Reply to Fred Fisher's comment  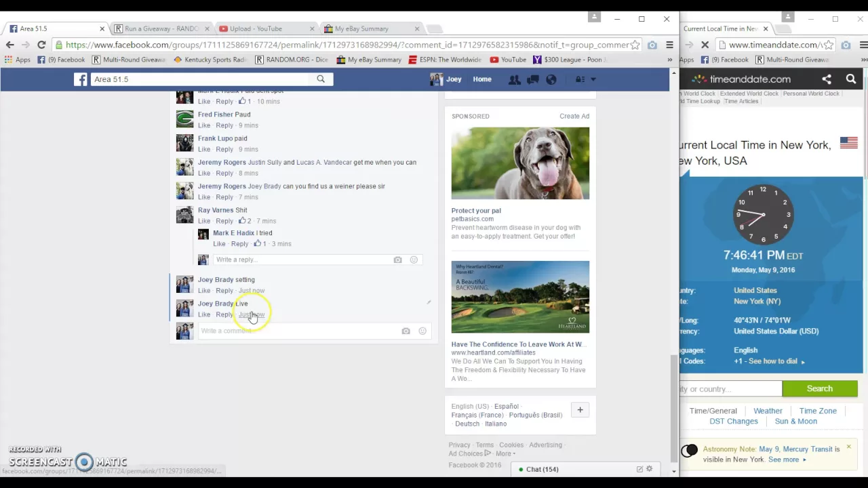pos(224,125)
